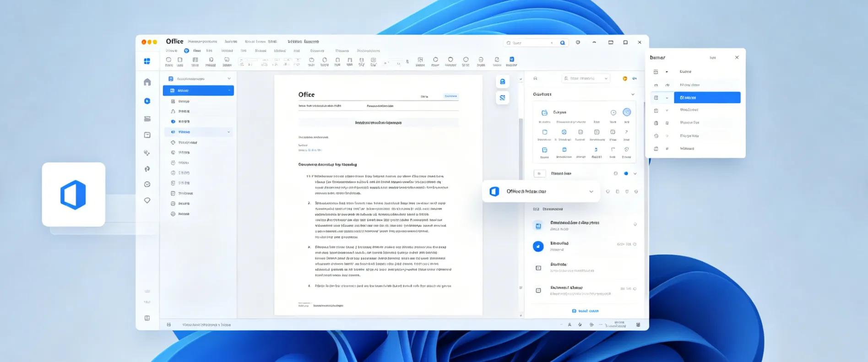The image size is (868, 362).
Task: Click the blue magnifier search button in title bar
Action: point(563,43)
